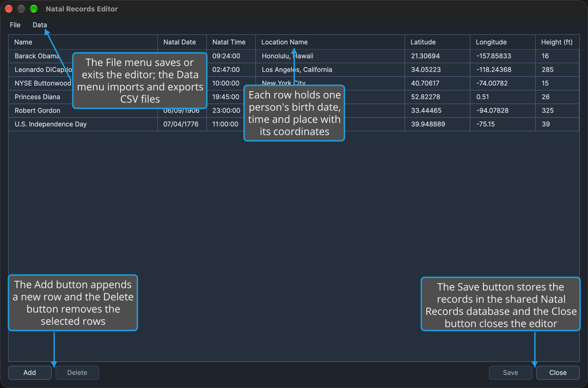Click the height value 285 cell
588x388 pixels.
[558, 69]
